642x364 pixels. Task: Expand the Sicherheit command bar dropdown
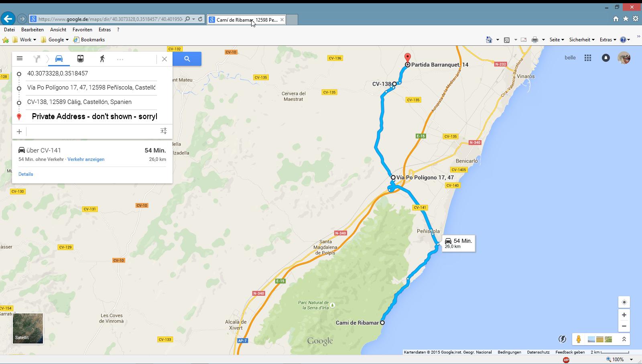[581, 40]
